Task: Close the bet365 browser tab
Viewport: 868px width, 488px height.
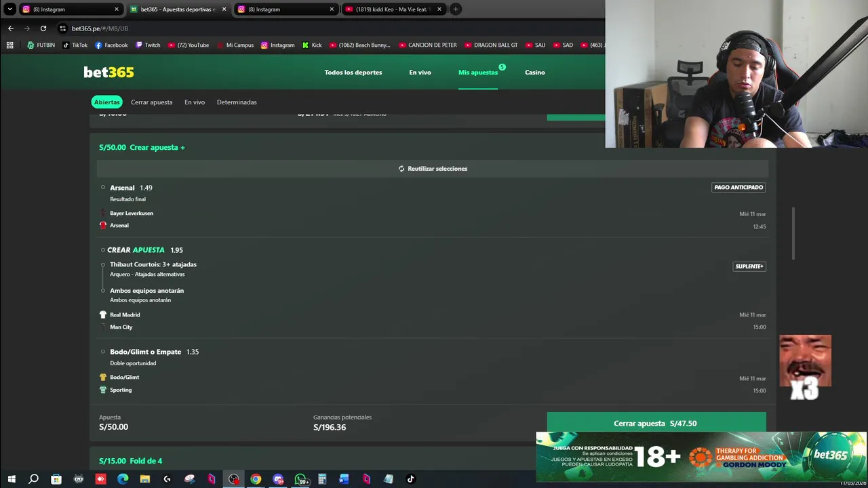Action: pyautogui.click(x=224, y=9)
